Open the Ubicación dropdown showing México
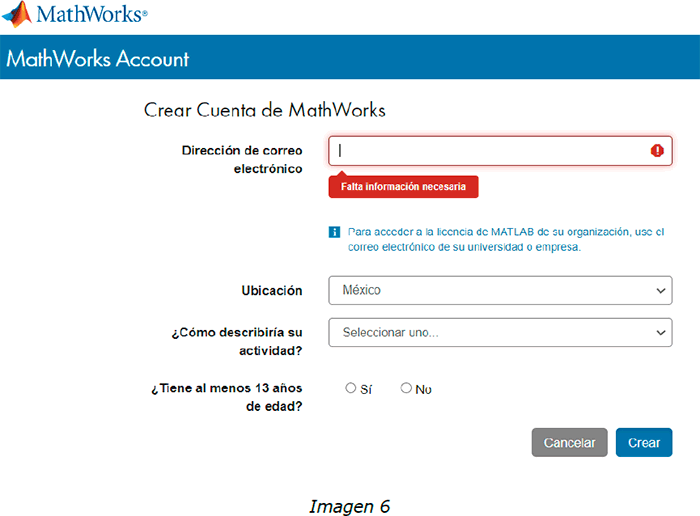 [500, 291]
